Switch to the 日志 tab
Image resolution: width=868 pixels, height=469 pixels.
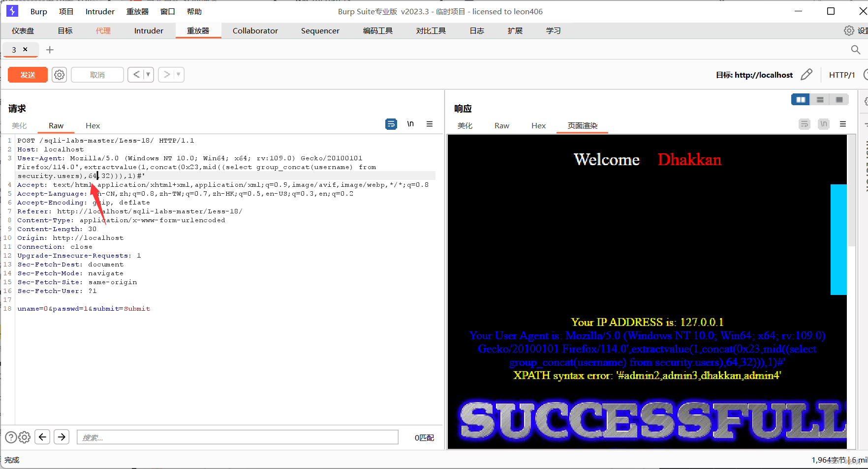pos(477,30)
